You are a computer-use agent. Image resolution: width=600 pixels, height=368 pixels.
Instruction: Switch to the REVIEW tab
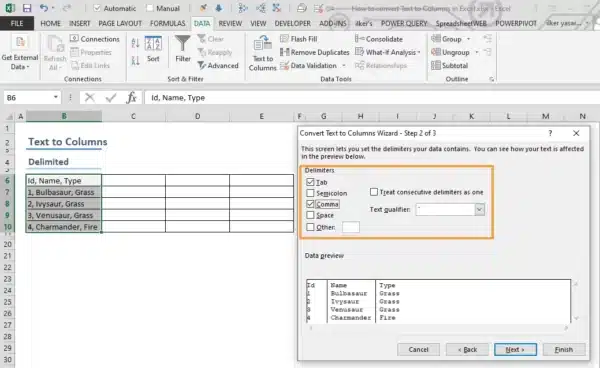click(230, 23)
